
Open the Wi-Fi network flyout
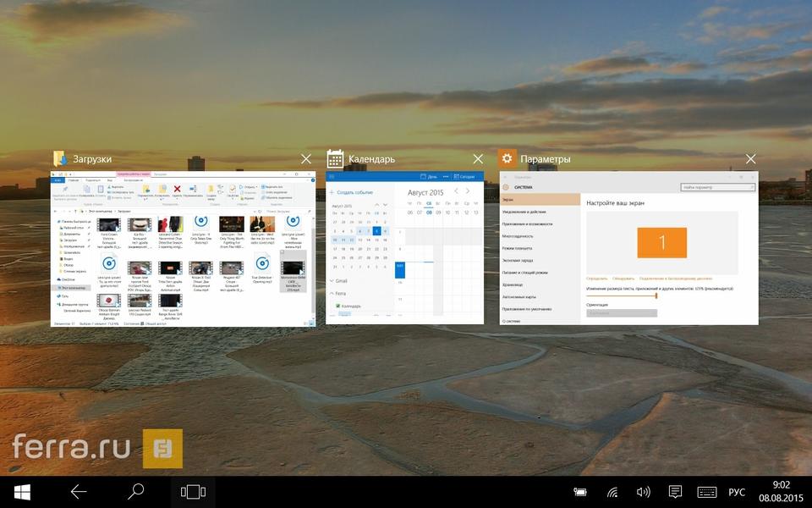[x=612, y=492]
